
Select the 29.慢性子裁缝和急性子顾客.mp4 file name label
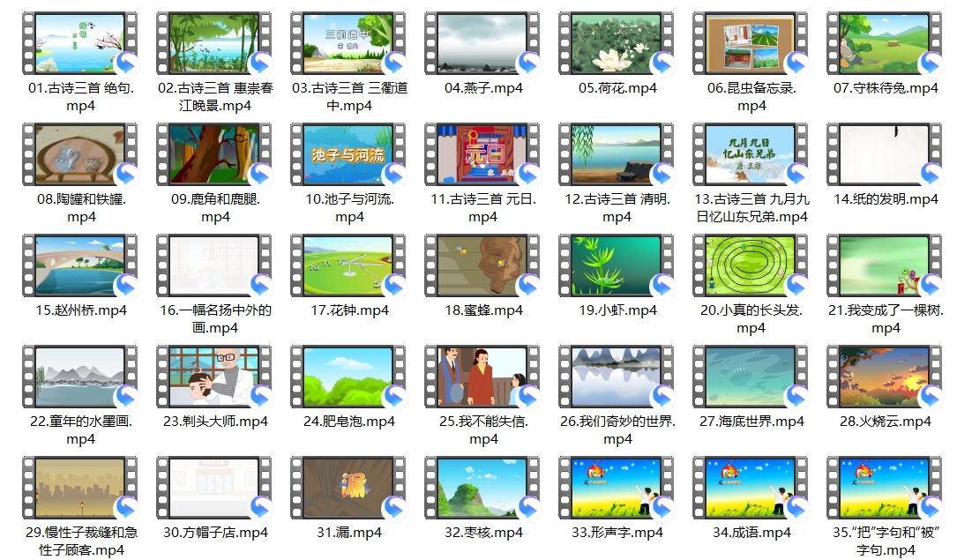click(81, 541)
